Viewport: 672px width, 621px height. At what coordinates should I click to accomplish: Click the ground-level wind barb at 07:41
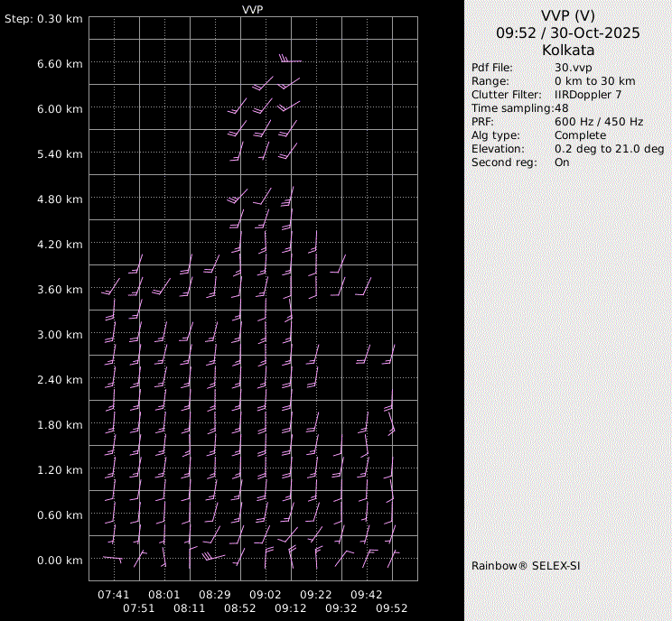[112, 559]
